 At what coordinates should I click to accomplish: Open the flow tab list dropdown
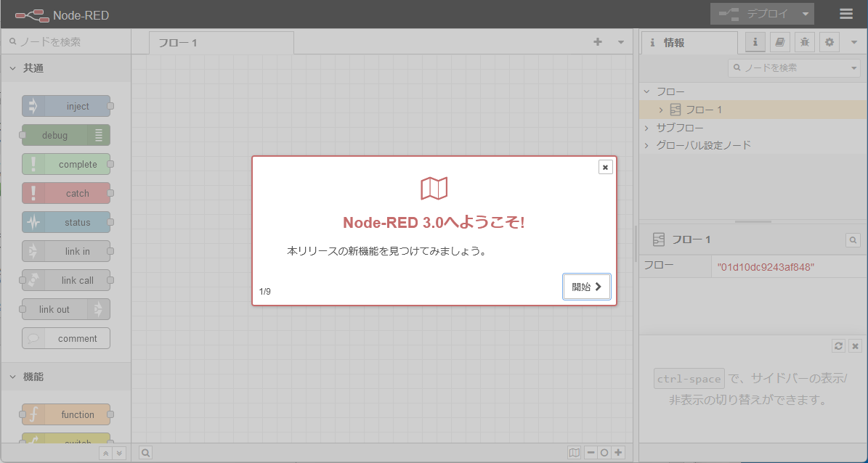pos(620,42)
